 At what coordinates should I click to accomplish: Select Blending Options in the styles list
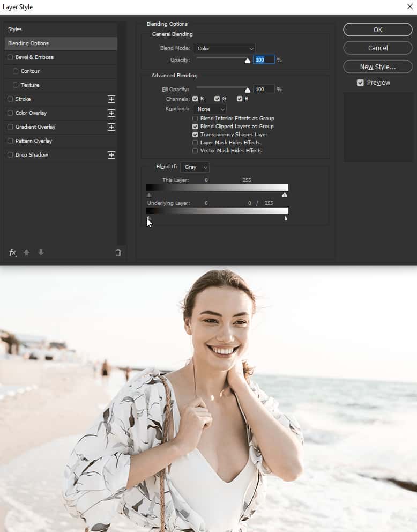[x=60, y=43]
